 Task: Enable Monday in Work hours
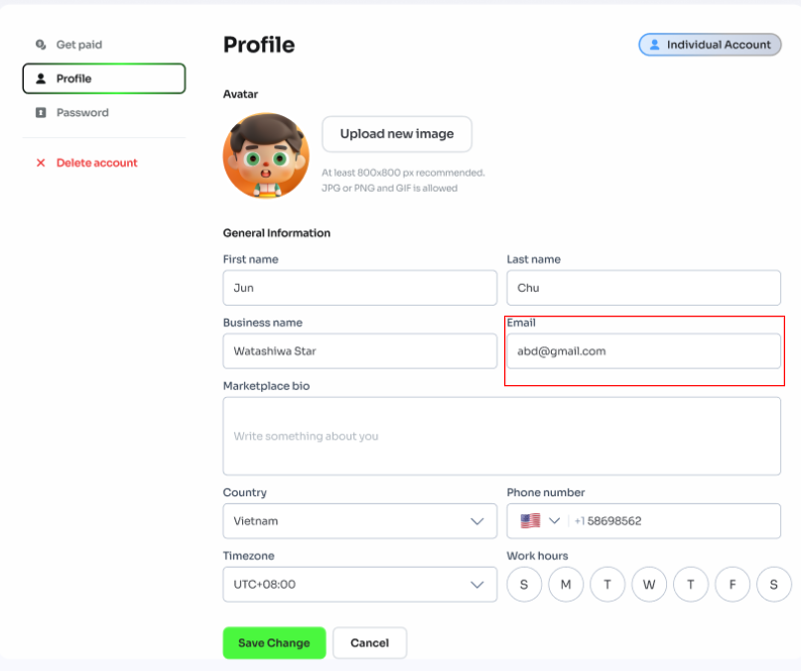click(x=566, y=585)
